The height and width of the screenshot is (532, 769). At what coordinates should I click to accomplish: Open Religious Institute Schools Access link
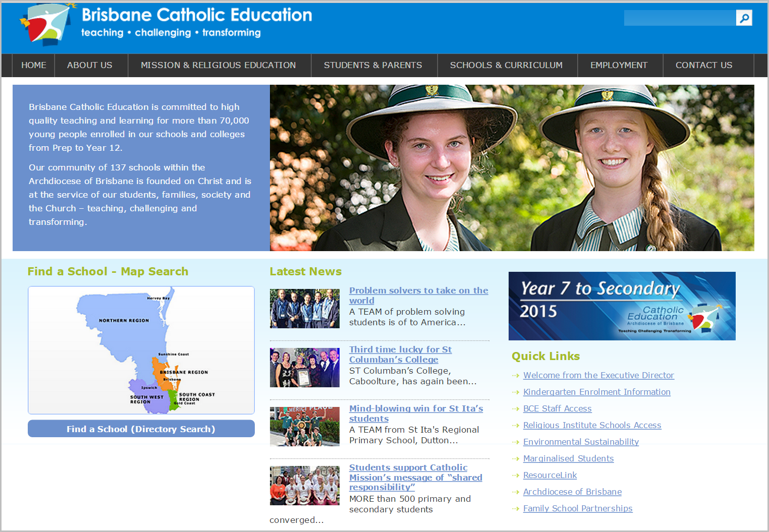(592, 425)
